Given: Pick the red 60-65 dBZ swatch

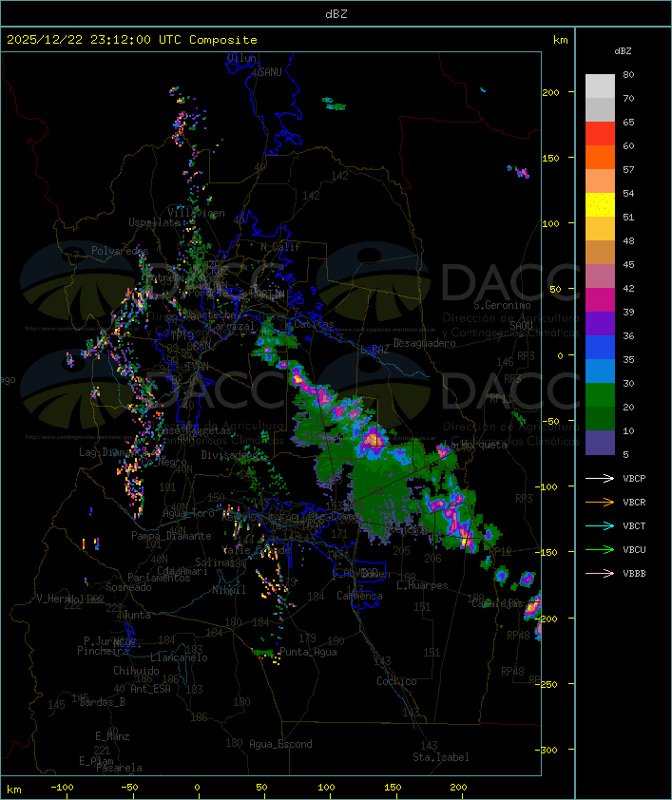Looking at the screenshot, I should point(600,133).
